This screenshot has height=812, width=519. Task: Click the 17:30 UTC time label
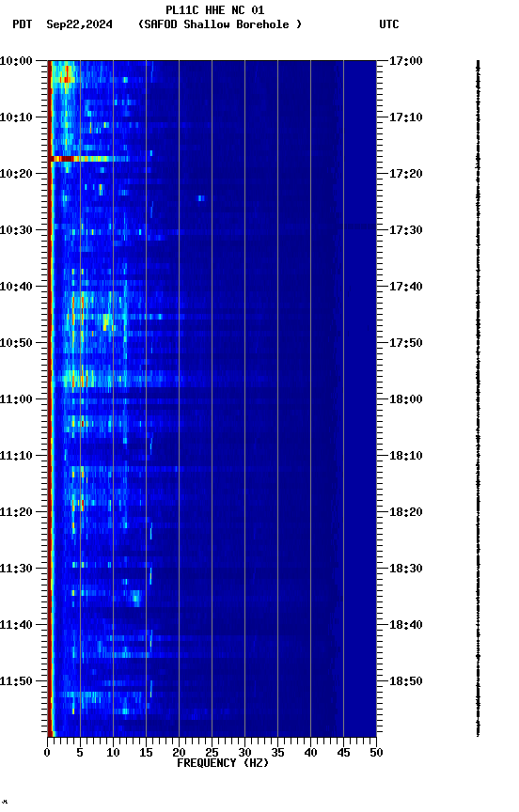[406, 230]
